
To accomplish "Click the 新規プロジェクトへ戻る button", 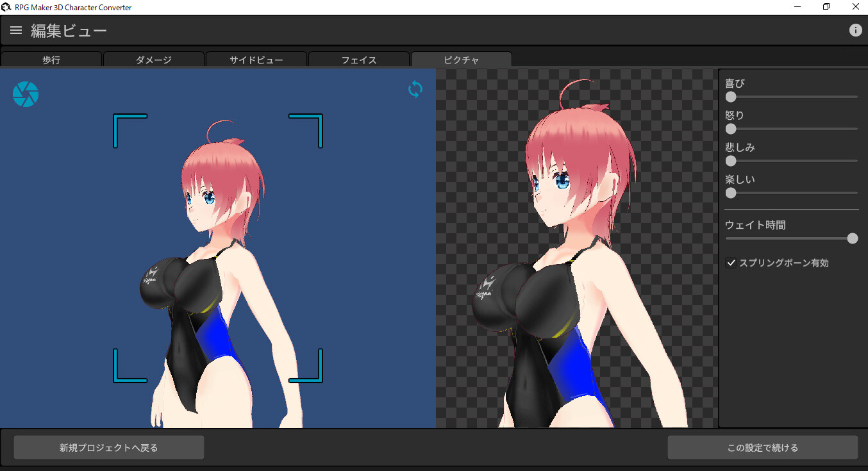I will (x=108, y=447).
